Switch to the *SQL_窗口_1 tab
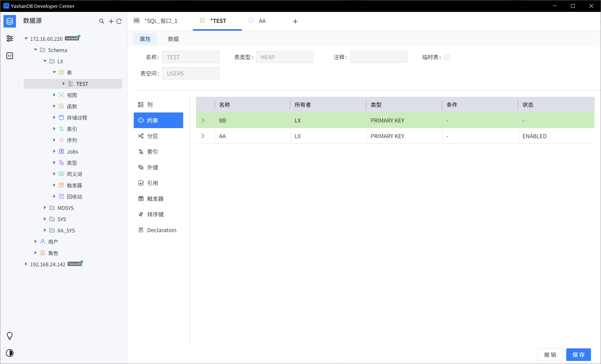This screenshot has width=601, height=364. [160, 21]
